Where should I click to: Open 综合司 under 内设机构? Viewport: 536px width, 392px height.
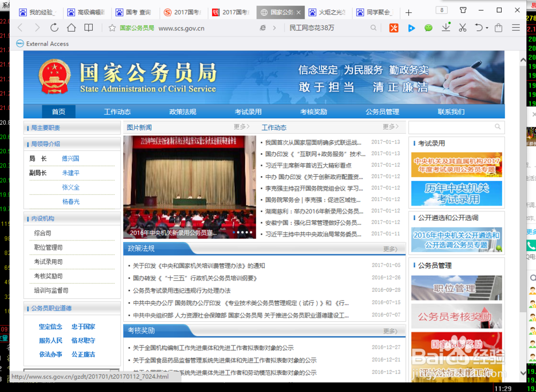click(43, 233)
